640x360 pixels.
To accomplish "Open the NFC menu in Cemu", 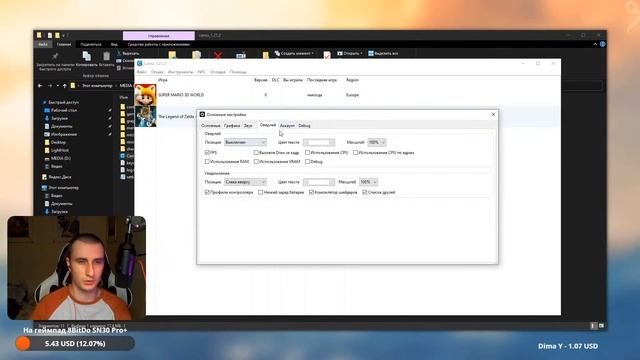I will click(x=202, y=72).
